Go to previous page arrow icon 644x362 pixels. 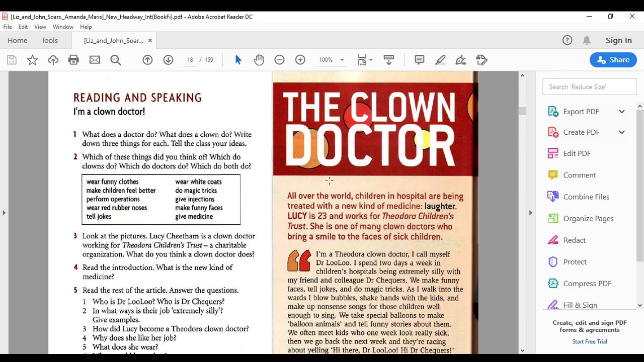tap(147, 60)
